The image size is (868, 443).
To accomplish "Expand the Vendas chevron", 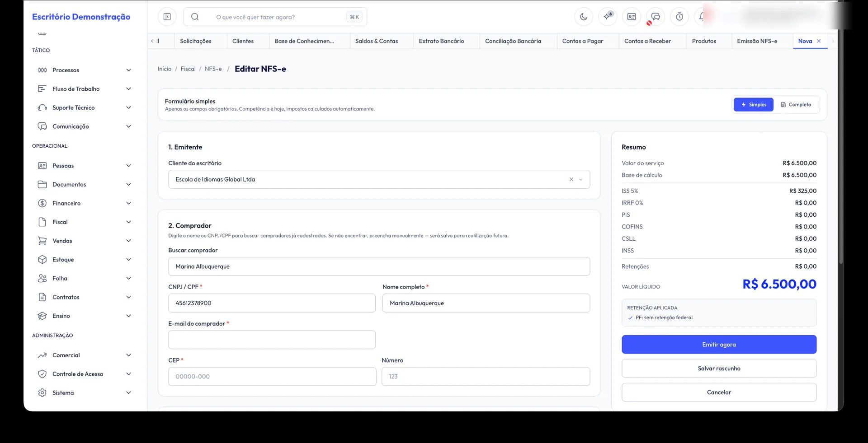I will tap(128, 241).
